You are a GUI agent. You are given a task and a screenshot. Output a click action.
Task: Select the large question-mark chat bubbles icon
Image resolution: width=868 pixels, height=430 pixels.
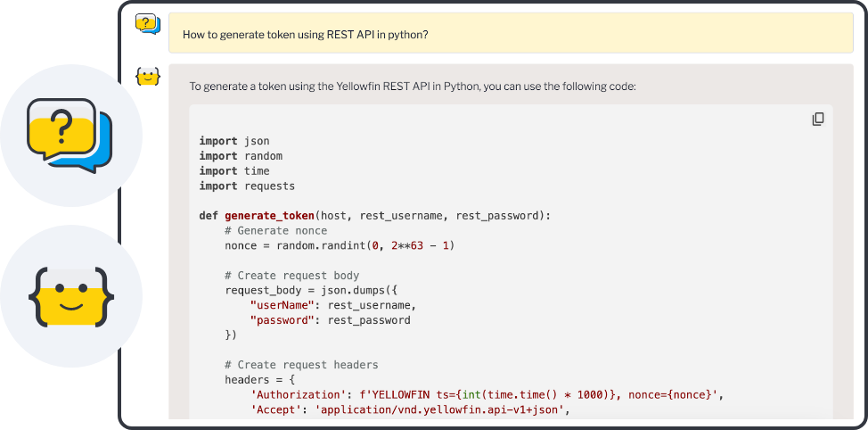pos(70,136)
